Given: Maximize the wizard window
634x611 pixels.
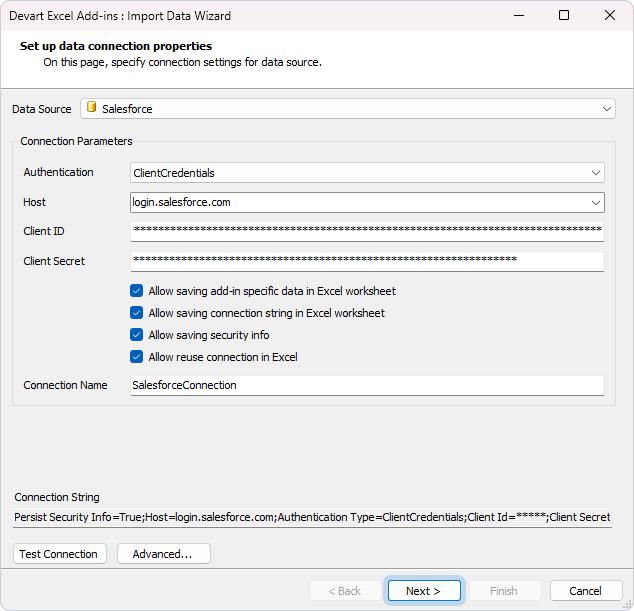Looking at the screenshot, I should tap(564, 15).
